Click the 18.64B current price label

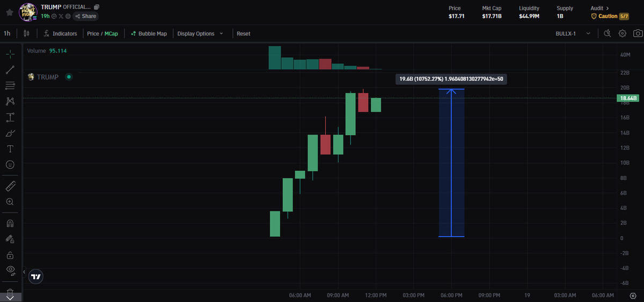628,98
